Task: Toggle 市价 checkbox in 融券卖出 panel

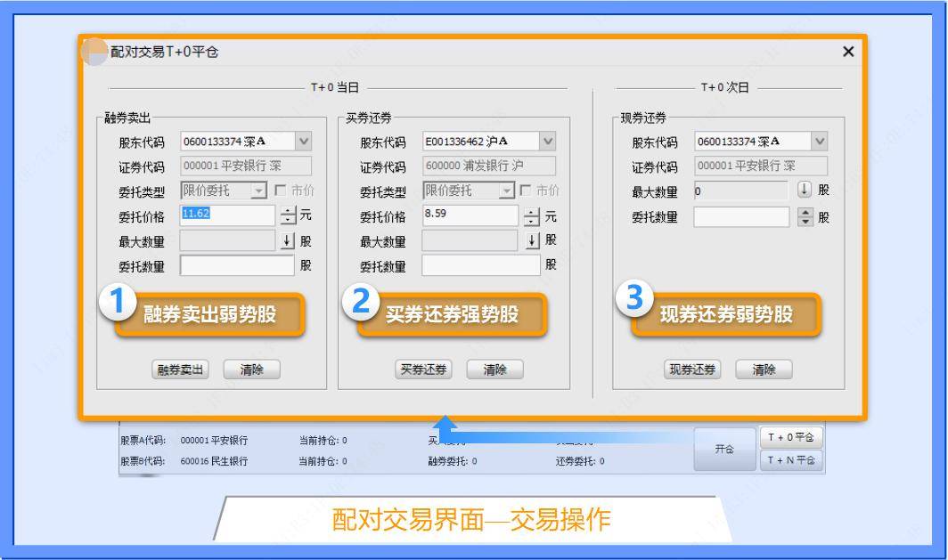Action: click(x=280, y=191)
